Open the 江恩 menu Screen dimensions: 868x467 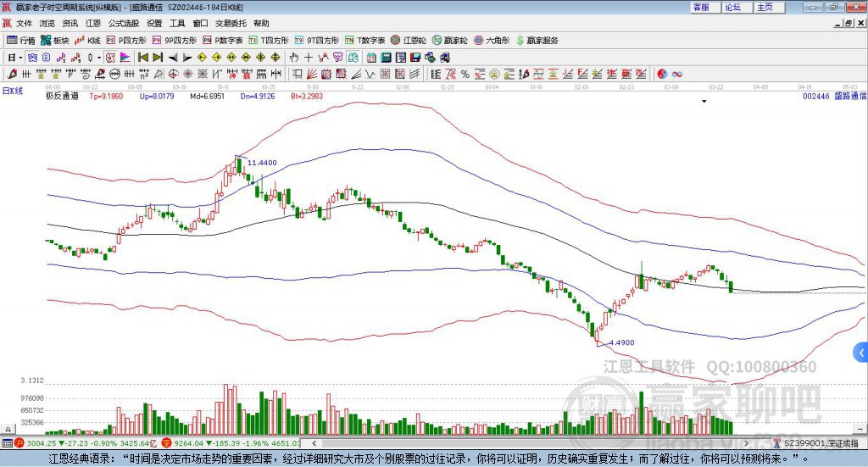(93, 23)
